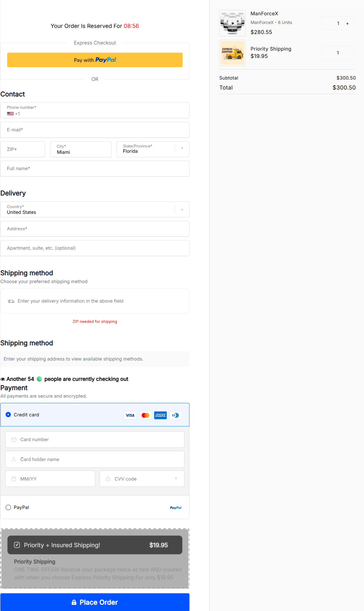
Task: Click the Card holder name field
Action: tap(95, 459)
